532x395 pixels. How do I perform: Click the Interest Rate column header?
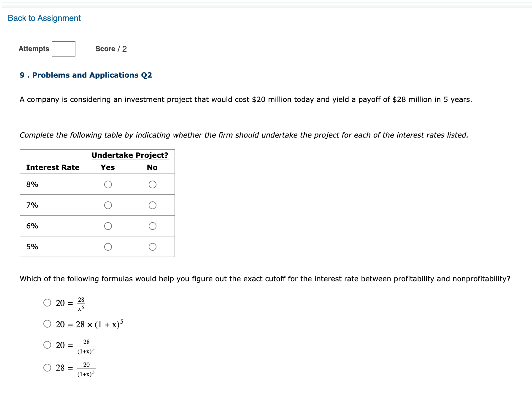[x=53, y=167]
